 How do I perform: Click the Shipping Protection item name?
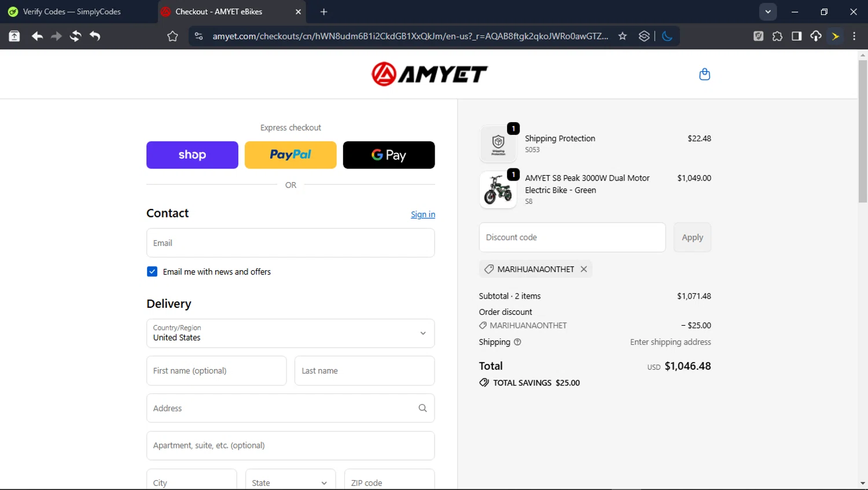tap(560, 138)
